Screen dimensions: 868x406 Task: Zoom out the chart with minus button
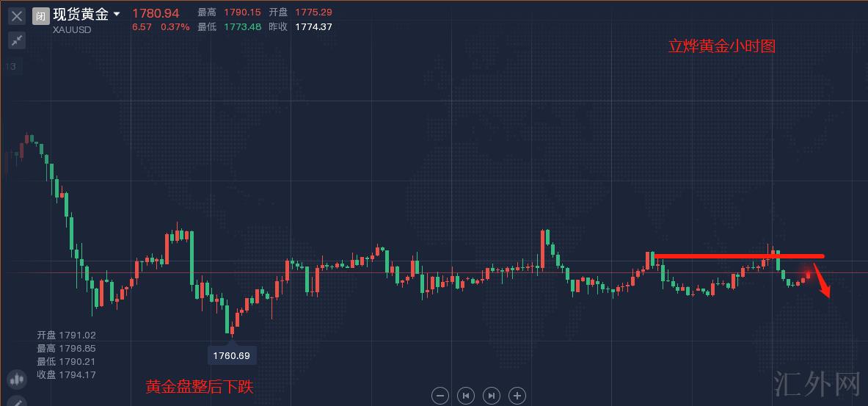(440, 396)
